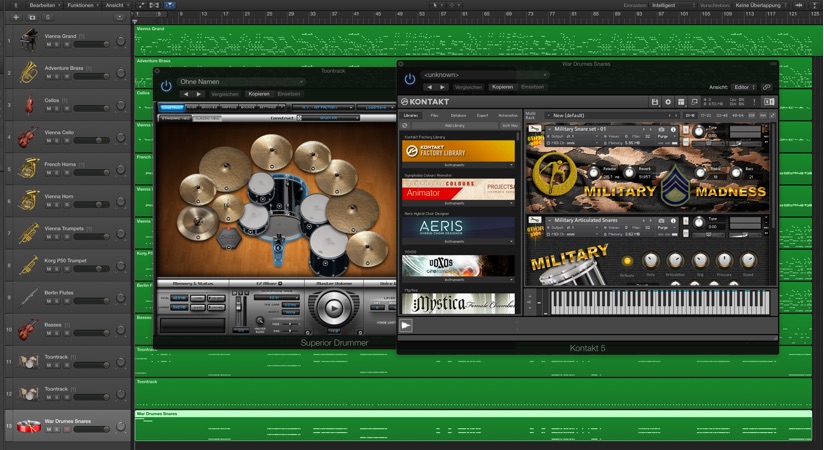This screenshot has width=824, height=450.
Task: Click the French Horns track icon
Action: pos(28,169)
